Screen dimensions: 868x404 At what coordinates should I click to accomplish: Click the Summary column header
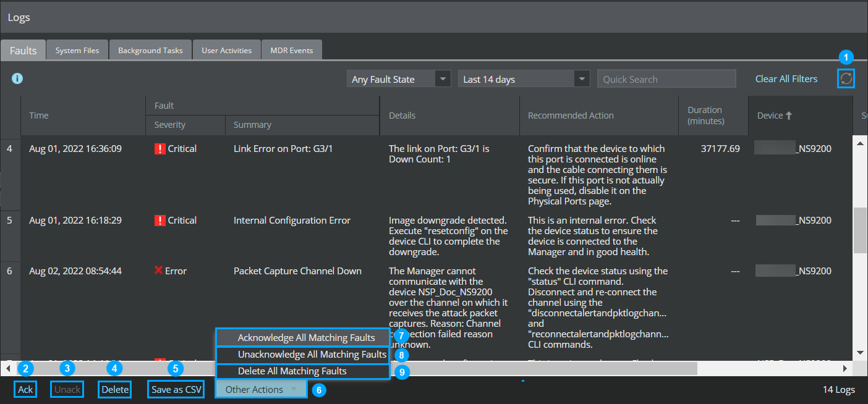click(302, 125)
